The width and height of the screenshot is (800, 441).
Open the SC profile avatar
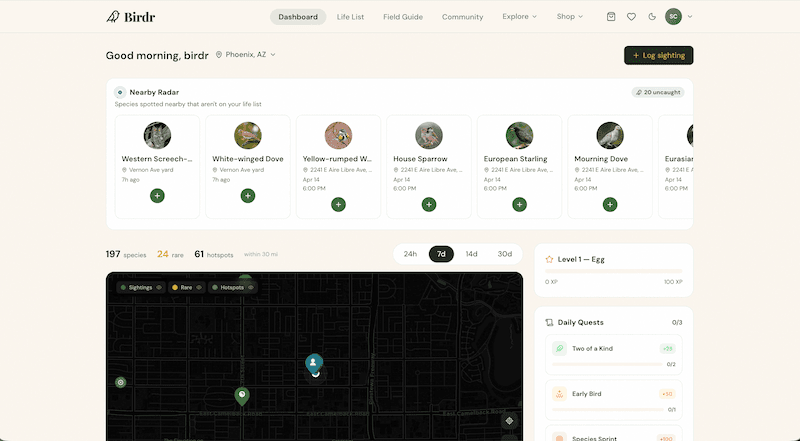coord(673,16)
